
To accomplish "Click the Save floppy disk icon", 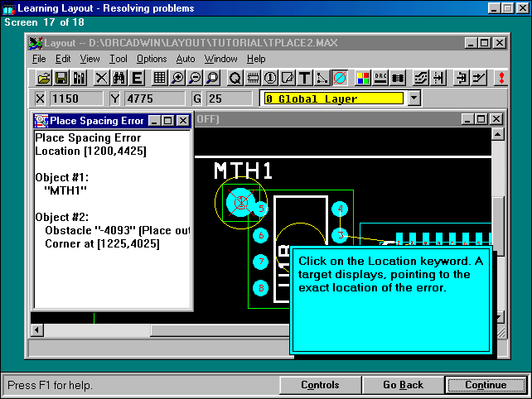I will [x=61, y=78].
